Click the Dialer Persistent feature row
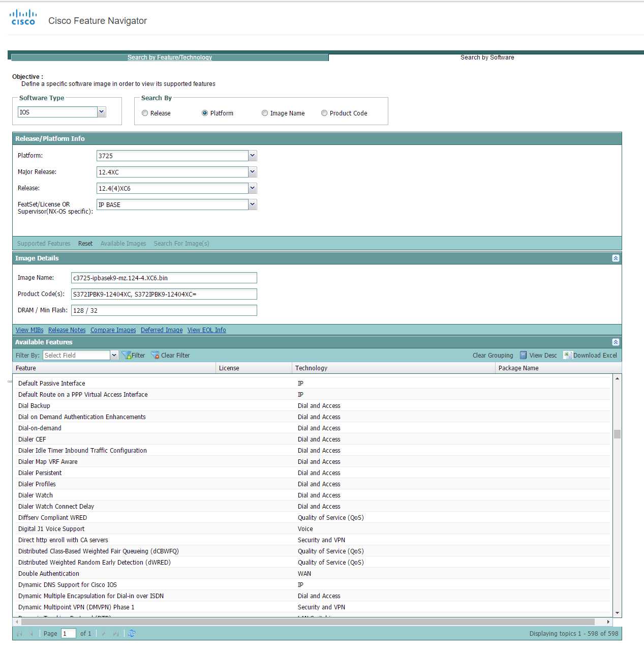 click(x=312, y=473)
